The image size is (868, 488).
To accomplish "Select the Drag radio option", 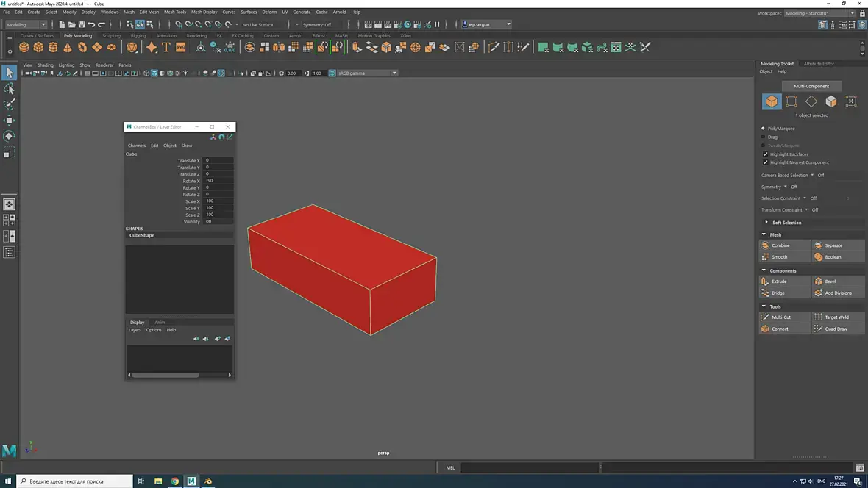I will 764,137.
